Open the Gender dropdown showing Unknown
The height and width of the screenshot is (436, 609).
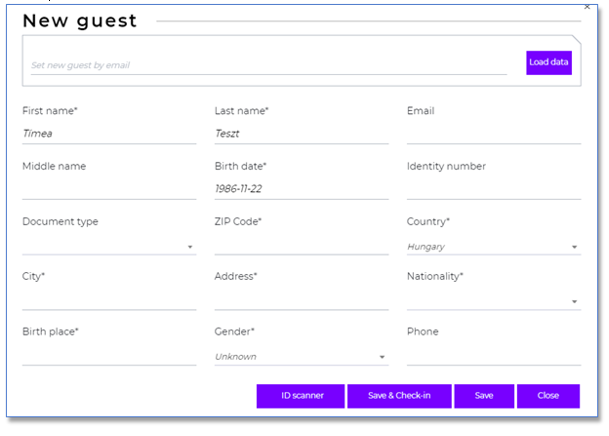pos(301,356)
